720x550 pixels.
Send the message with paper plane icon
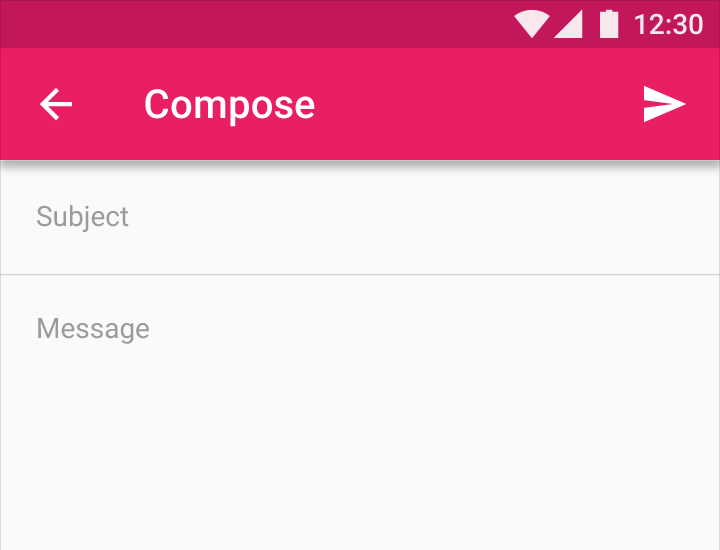tap(664, 104)
